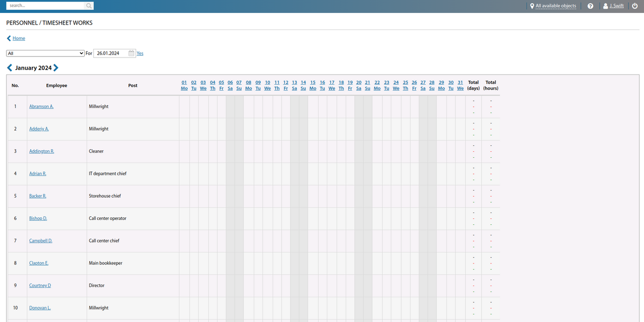
Task: Open Donovan L. employee record
Action: point(39,308)
